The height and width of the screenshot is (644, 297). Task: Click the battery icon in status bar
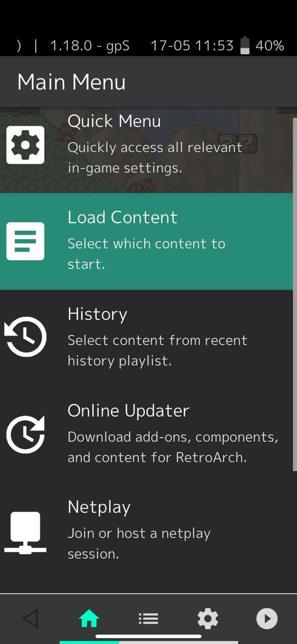(x=245, y=46)
